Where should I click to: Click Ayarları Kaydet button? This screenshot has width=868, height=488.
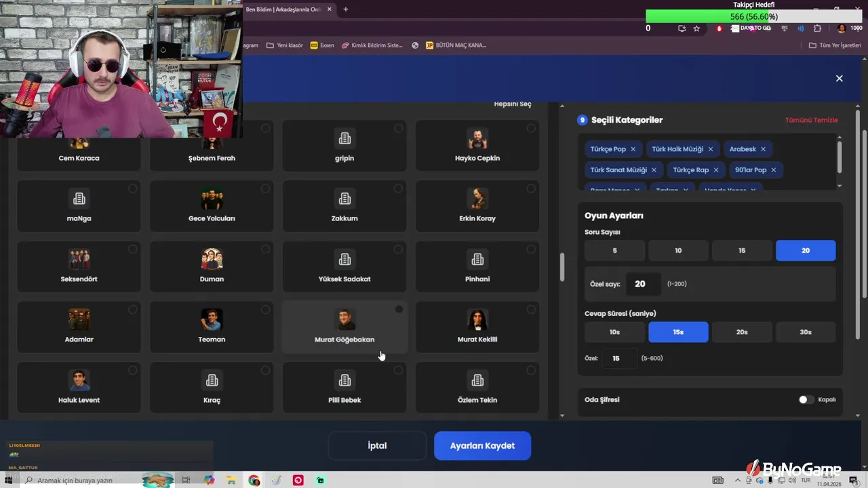coord(482,446)
